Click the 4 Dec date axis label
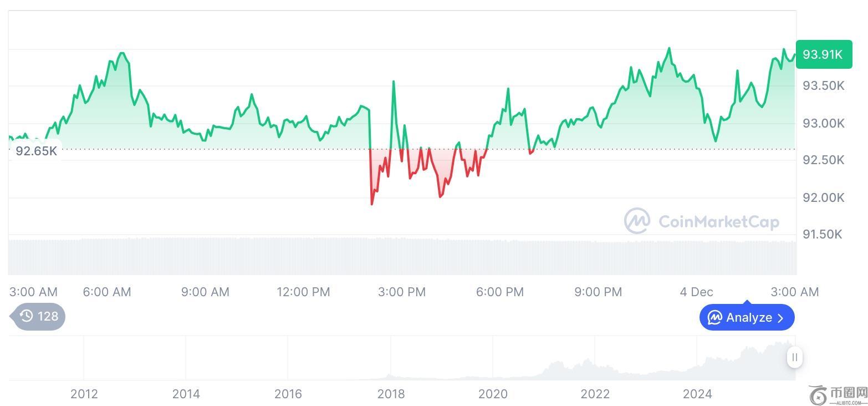 point(696,292)
